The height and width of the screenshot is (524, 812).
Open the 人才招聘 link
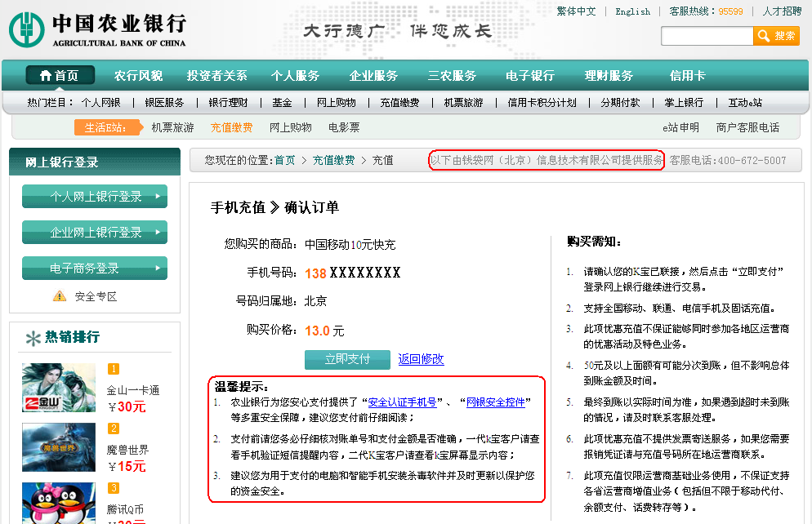[782, 11]
